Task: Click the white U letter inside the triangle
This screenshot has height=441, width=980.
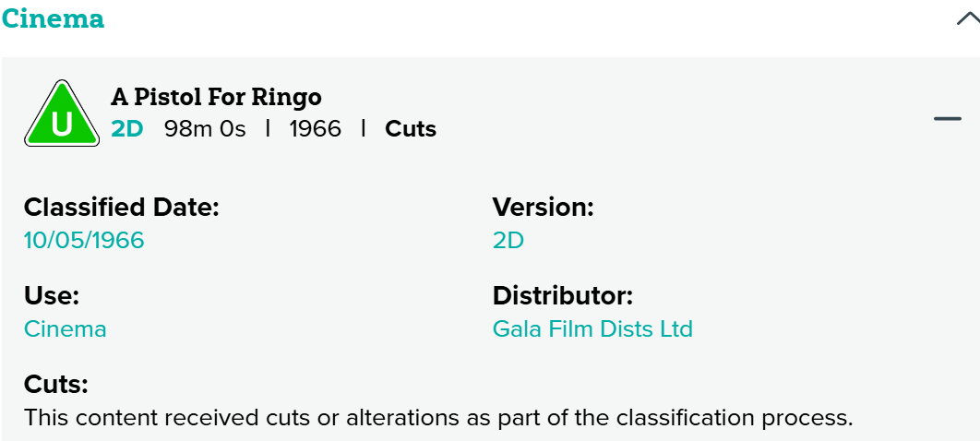Action: coord(61,125)
